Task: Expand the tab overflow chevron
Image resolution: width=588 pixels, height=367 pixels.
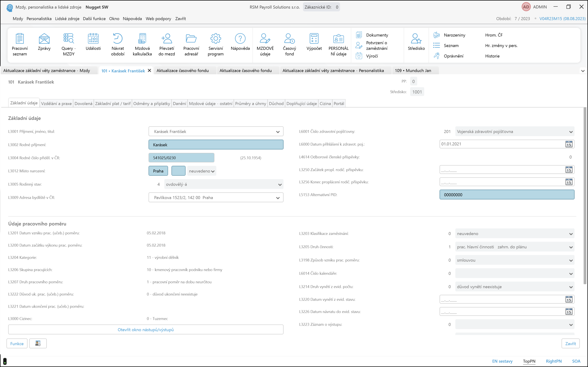Action: point(583,71)
